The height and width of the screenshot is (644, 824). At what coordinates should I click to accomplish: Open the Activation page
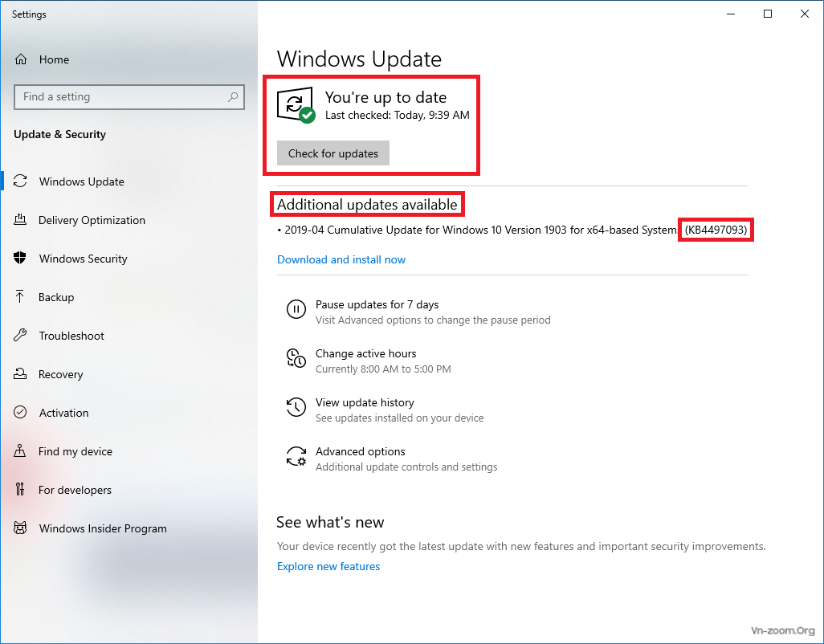tap(63, 413)
